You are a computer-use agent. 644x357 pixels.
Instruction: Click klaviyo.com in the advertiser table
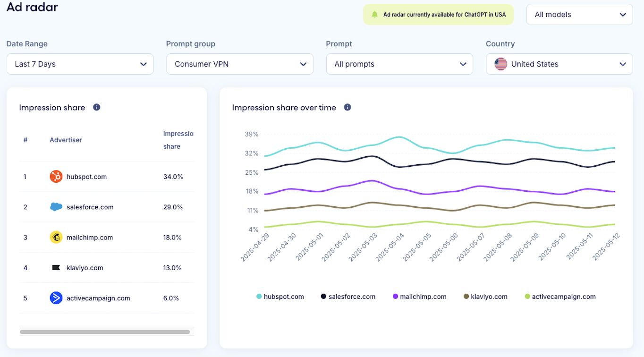point(85,268)
